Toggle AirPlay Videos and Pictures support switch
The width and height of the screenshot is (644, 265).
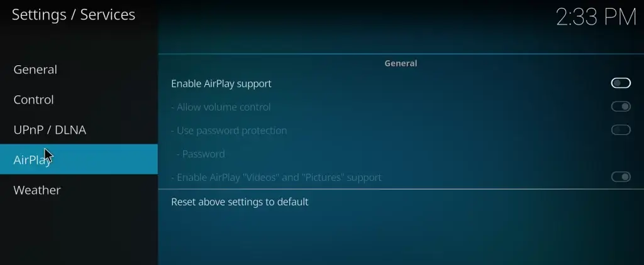[x=621, y=177]
